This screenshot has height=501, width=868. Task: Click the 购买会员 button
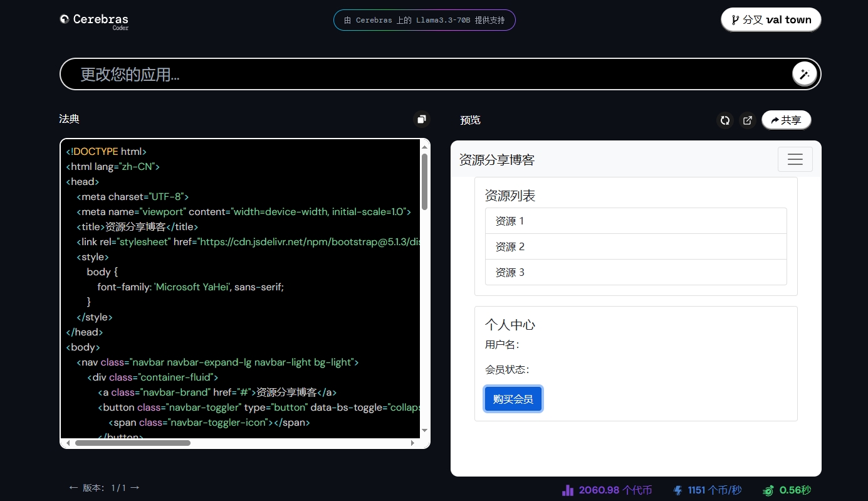click(x=513, y=399)
